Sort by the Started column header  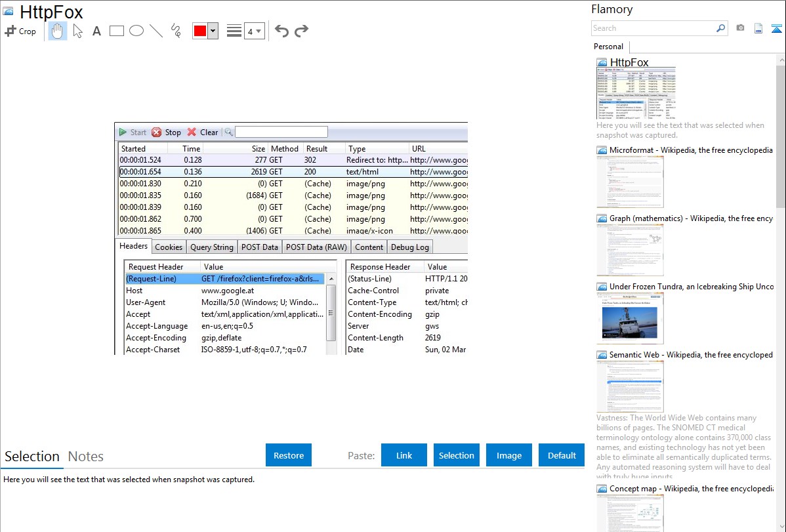click(143, 149)
